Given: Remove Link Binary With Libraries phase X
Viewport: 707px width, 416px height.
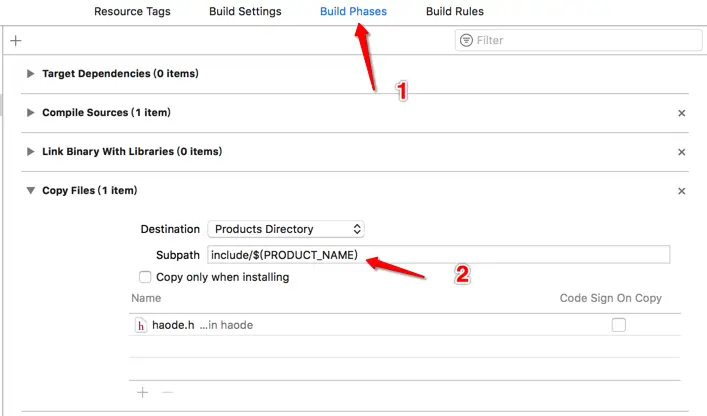Looking at the screenshot, I should pos(682,152).
